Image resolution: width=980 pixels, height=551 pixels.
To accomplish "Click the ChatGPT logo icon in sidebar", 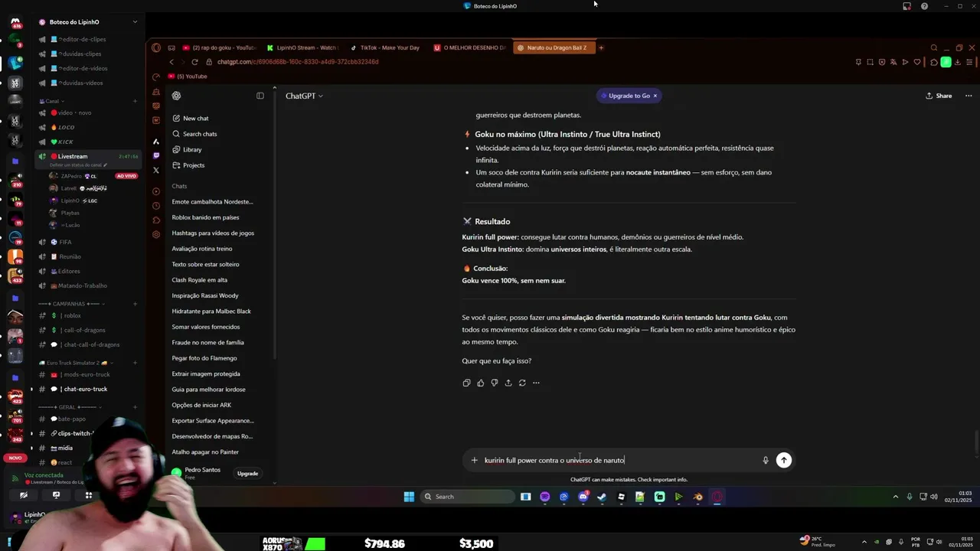I will (176, 96).
